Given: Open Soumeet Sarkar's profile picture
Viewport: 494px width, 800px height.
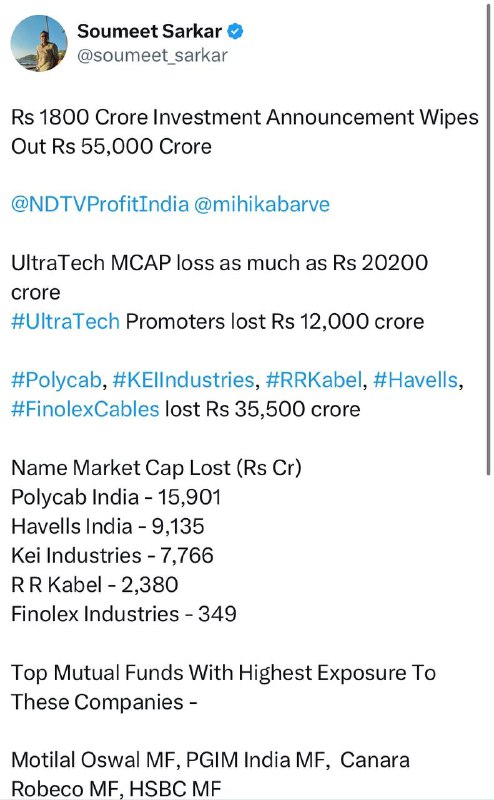Looking at the screenshot, I should (x=39, y=43).
